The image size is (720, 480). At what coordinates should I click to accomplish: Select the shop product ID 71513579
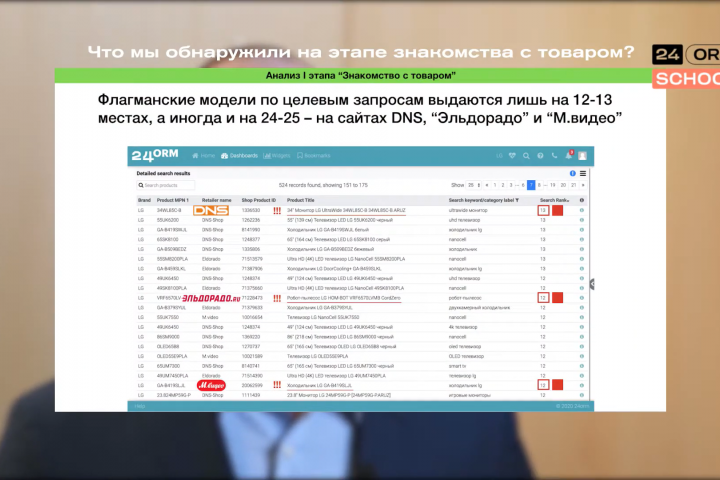(x=252, y=259)
